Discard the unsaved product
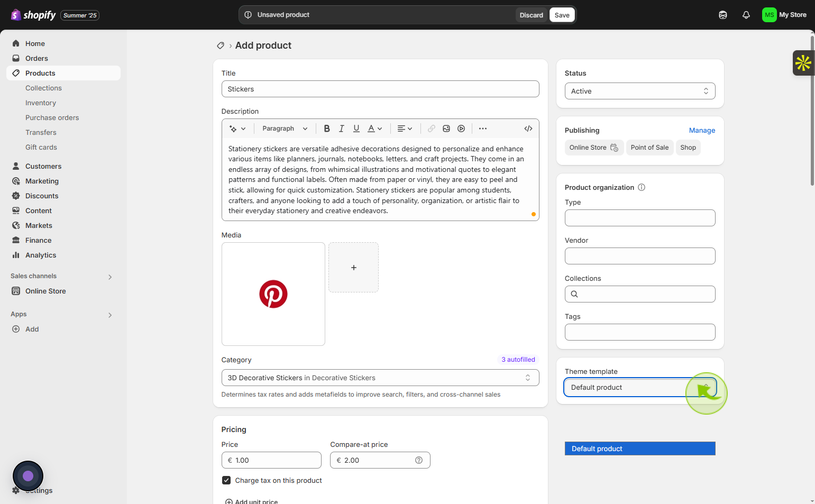The width and height of the screenshot is (815, 504). (531, 15)
